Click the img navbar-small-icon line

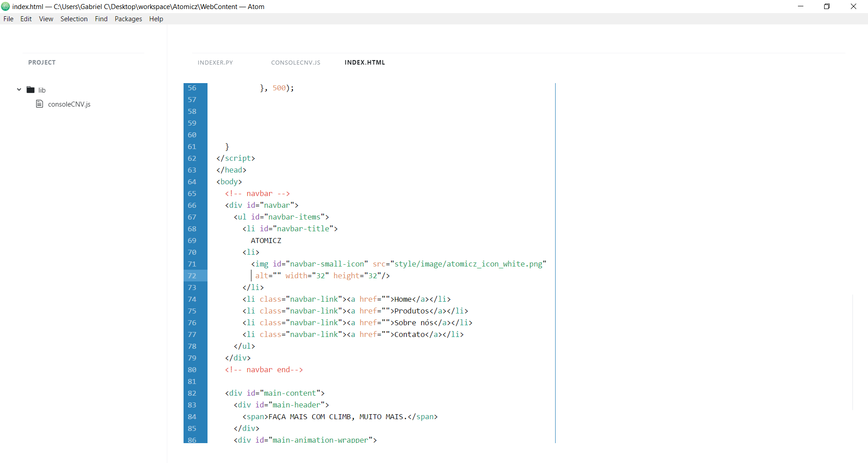[399, 264]
